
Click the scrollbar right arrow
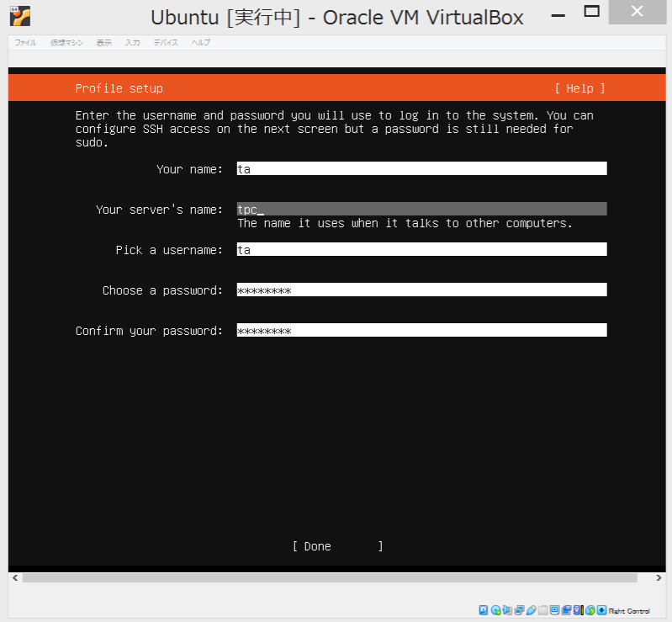click(x=659, y=578)
